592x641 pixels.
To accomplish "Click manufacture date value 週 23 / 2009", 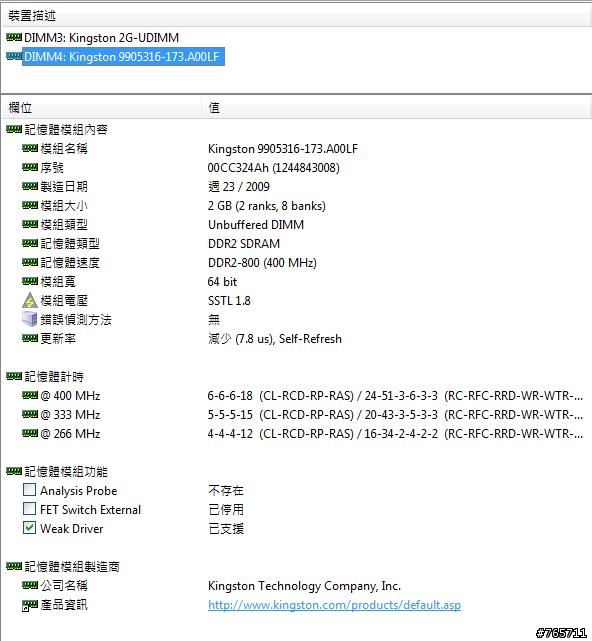I will pos(239,186).
